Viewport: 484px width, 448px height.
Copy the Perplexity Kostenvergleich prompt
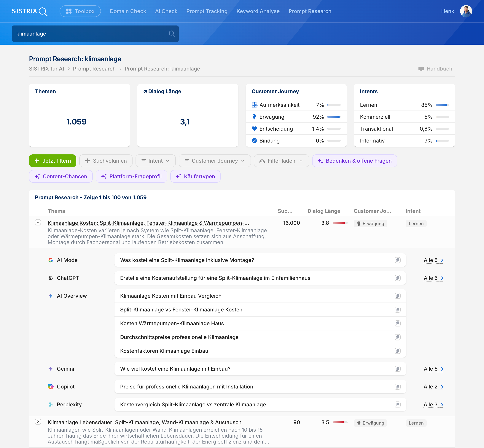coord(397,404)
